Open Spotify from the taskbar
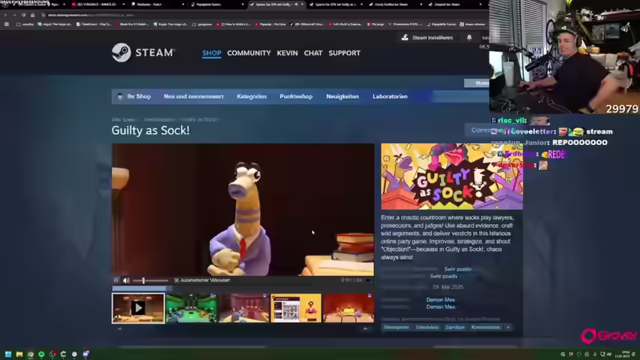Viewport: 640px width, 360px height. [x=41, y=354]
